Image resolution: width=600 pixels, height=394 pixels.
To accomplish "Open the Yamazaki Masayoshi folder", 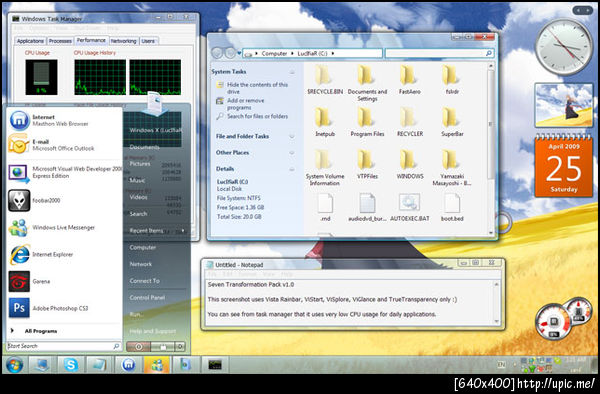I will (x=452, y=168).
